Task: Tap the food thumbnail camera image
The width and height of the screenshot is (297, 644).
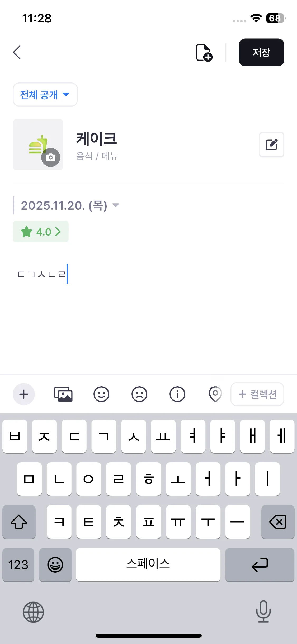Action: coord(38,145)
